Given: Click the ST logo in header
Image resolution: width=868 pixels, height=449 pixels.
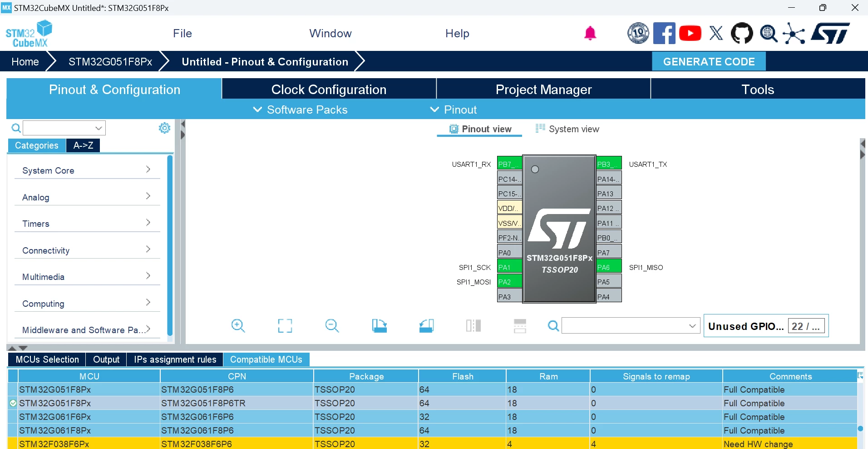Looking at the screenshot, I should 830,33.
